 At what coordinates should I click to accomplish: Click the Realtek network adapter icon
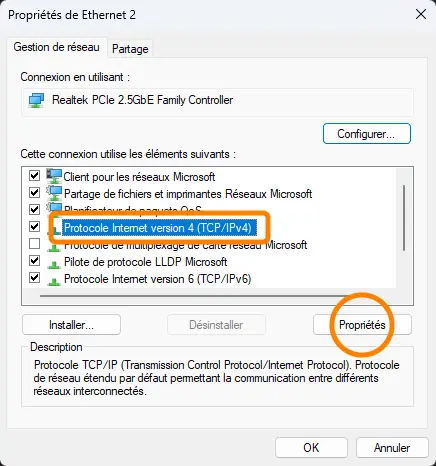point(36,100)
